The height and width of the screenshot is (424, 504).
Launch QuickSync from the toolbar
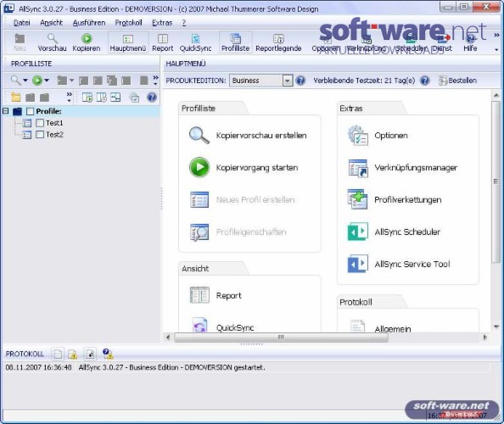tap(195, 42)
